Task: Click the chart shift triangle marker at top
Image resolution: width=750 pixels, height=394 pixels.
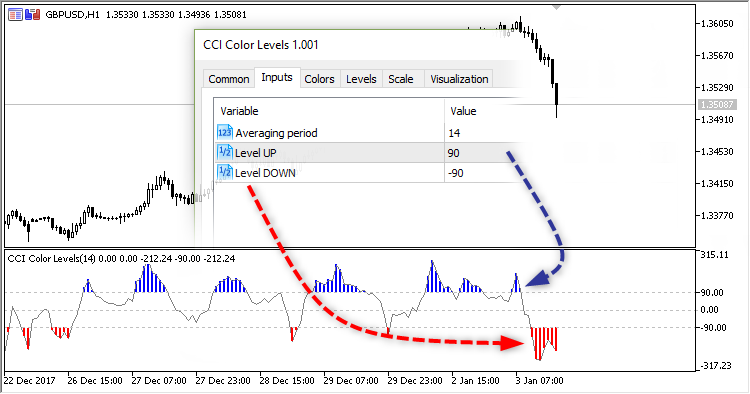Action: (556, 7)
